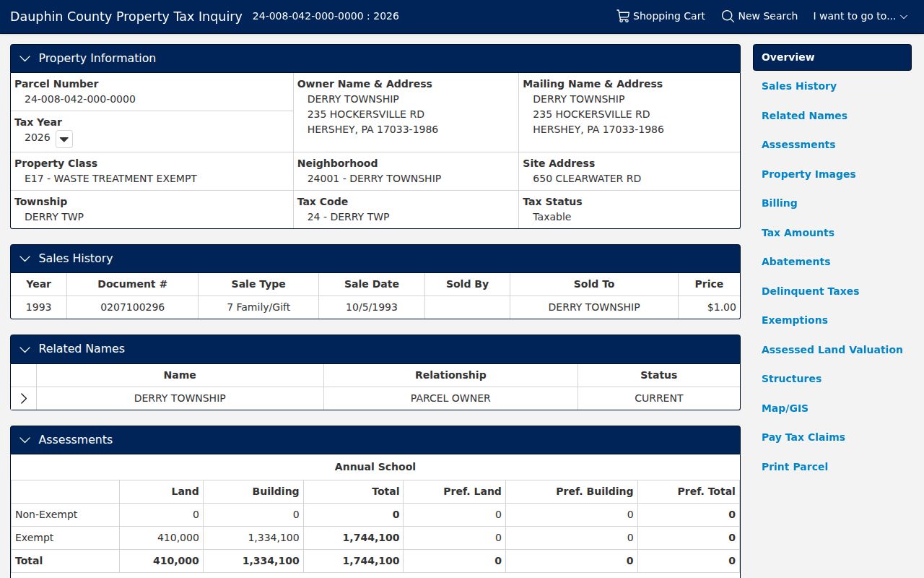View Delinquent Taxes link
This screenshot has width=924, height=578.
coord(810,291)
